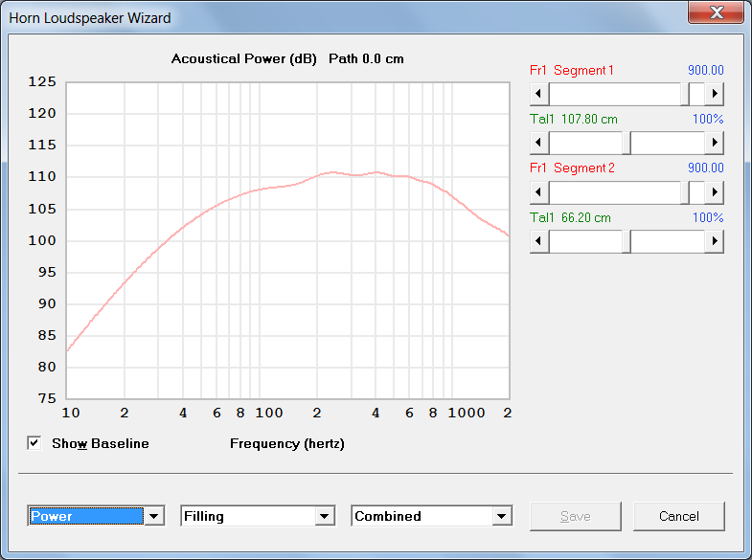Click right arrow of Fr1 Segment 1 scrollbar

point(714,94)
